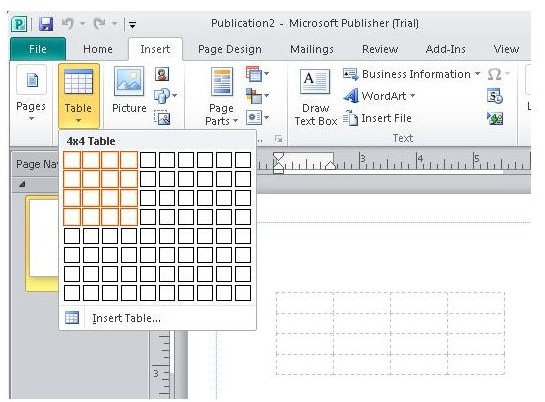Switch to the Mailings tab

click(x=312, y=49)
